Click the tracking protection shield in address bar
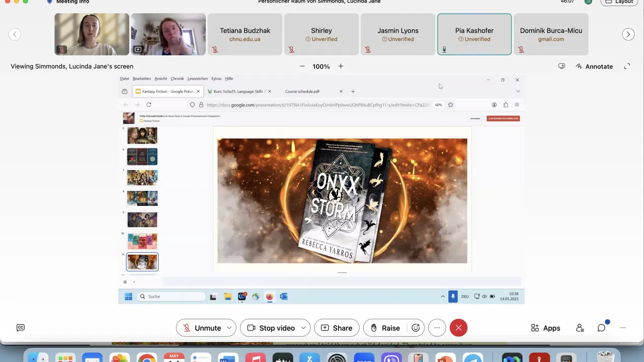 point(192,105)
